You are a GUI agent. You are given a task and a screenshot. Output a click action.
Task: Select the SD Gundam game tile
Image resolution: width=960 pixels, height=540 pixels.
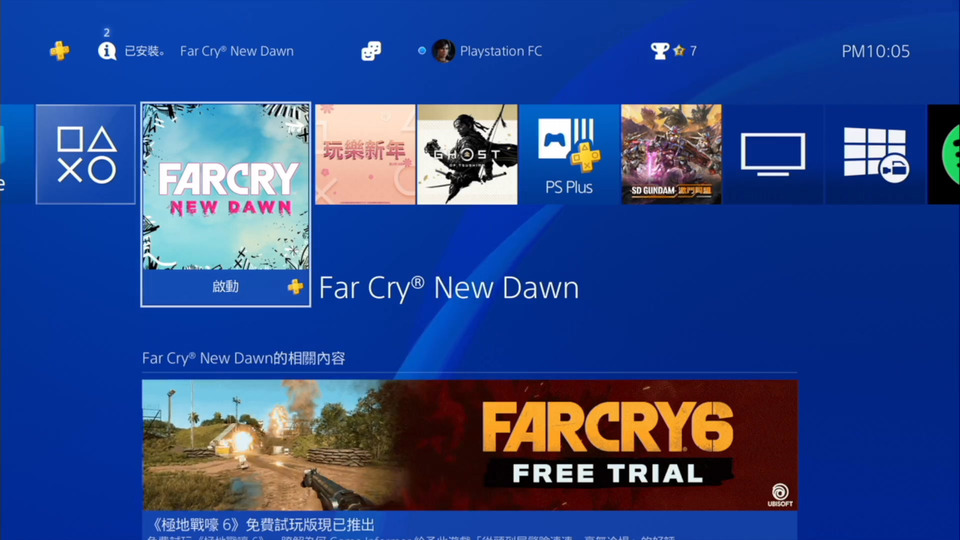point(672,154)
